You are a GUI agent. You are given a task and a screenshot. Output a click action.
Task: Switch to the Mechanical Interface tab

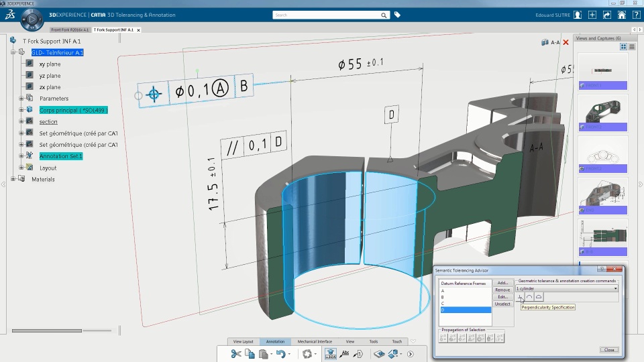315,341
